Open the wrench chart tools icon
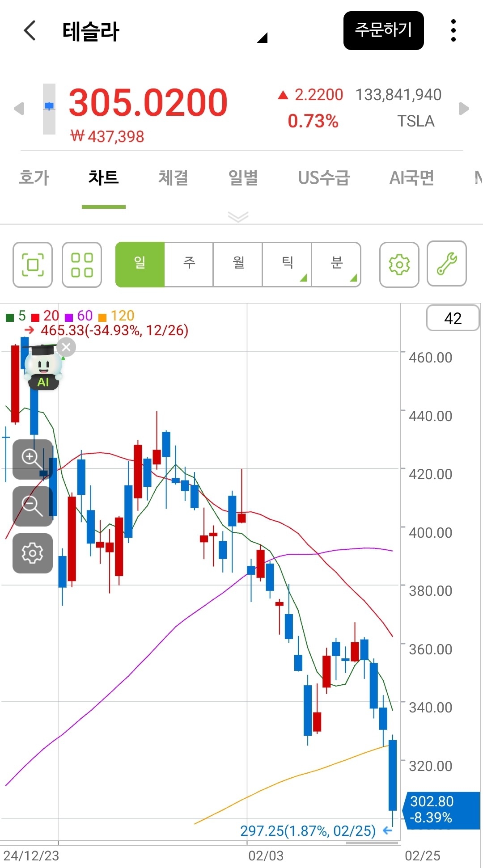Image resolution: width=483 pixels, height=868 pixels. [447, 264]
